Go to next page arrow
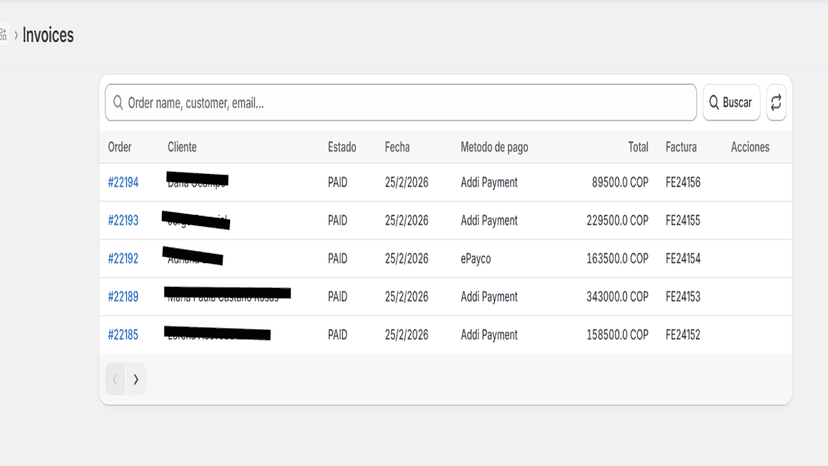 point(136,379)
